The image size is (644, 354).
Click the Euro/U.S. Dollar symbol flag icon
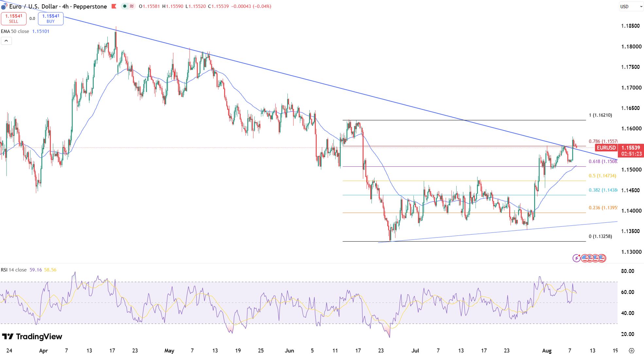[x=4, y=6]
